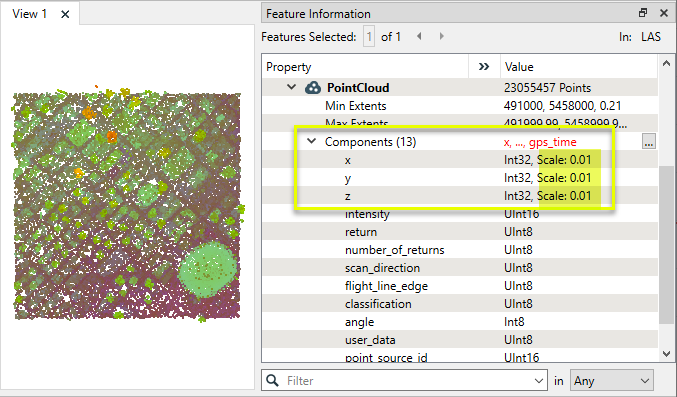Click the PointCloud cloud icon
The width and height of the screenshot is (677, 397).
313,88
